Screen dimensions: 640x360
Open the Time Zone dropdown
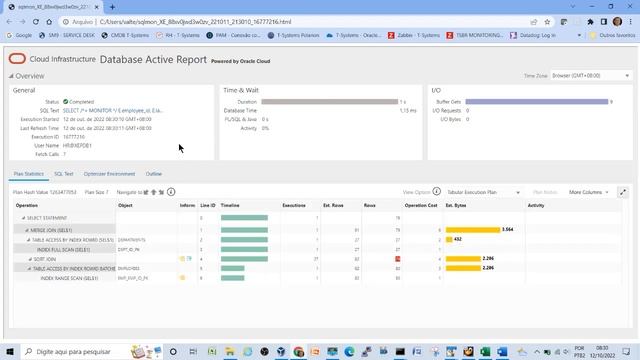point(590,76)
